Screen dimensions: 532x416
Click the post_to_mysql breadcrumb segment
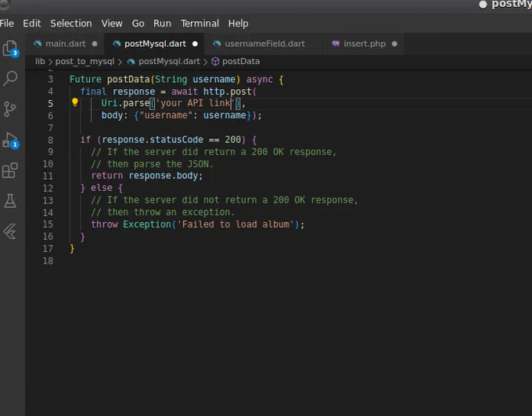point(84,61)
